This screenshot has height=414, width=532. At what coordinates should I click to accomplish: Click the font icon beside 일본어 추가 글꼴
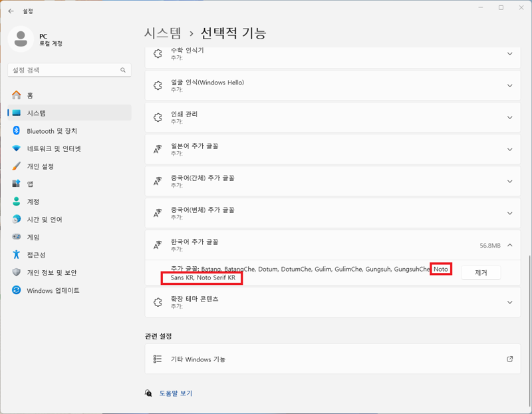coord(158,150)
